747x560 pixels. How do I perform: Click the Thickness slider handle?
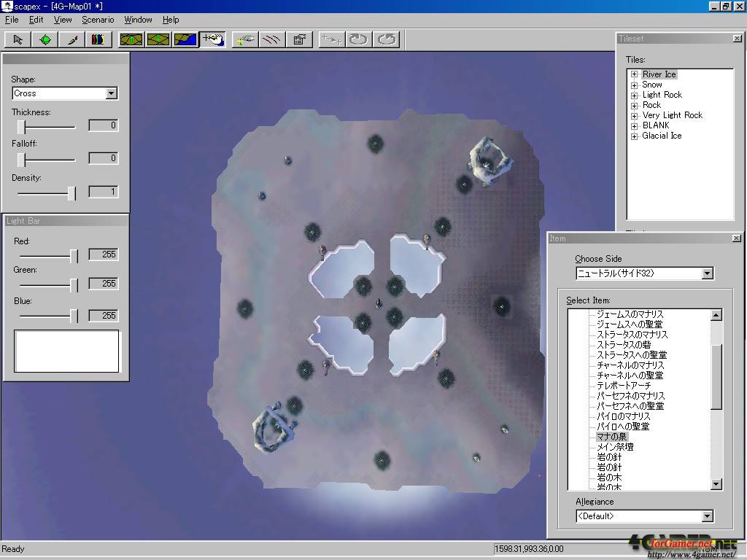[21, 127]
